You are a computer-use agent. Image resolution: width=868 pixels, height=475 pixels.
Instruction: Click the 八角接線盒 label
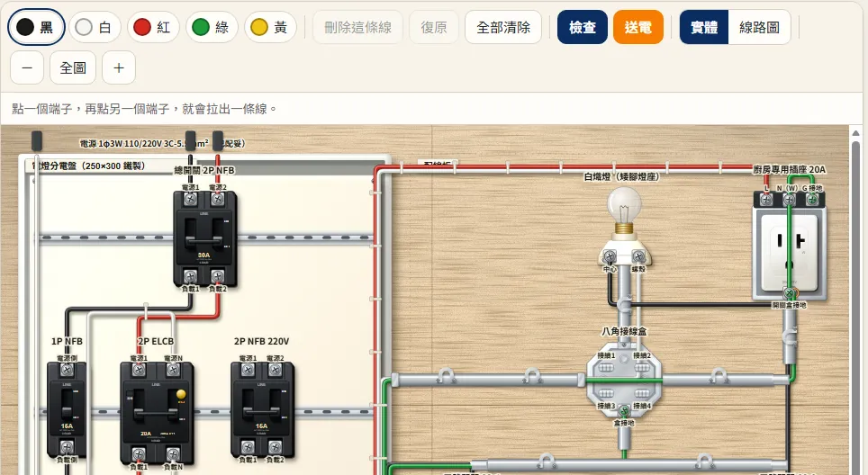click(624, 332)
